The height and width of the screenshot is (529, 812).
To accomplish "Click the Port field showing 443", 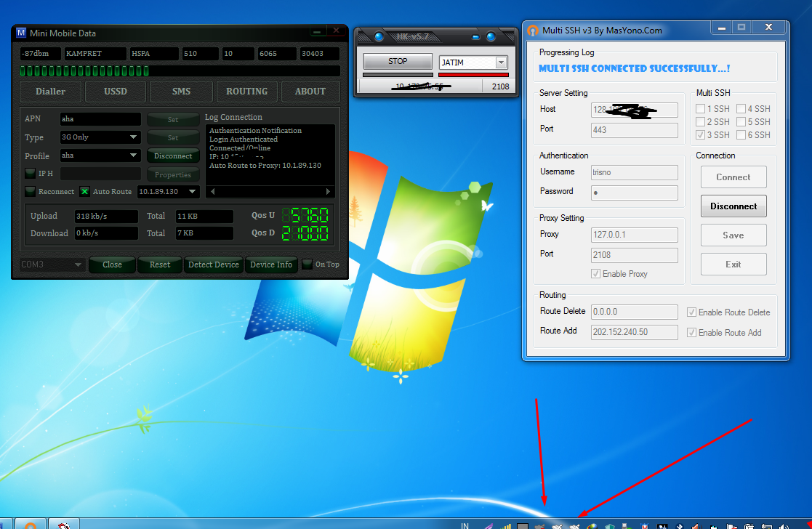I will (x=635, y=130).
